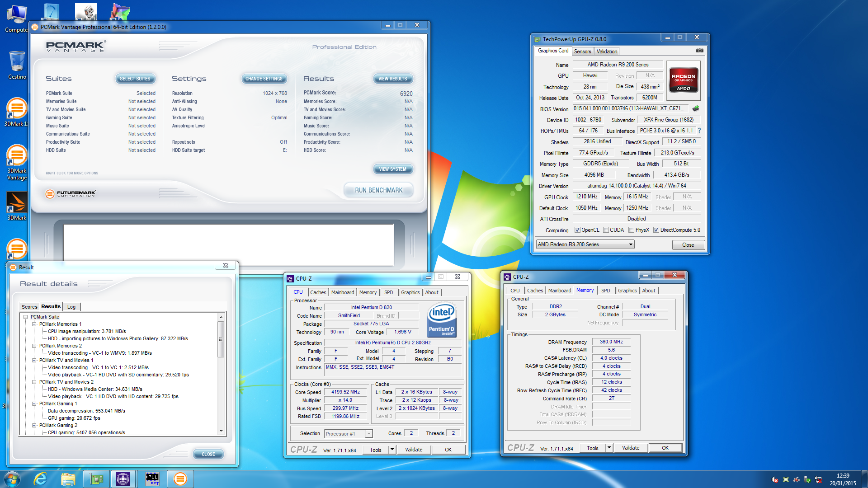Screen dimensions: 868x488
Task: Switch to the Sensors tab in GPU-Z
Action: (582, 52)
